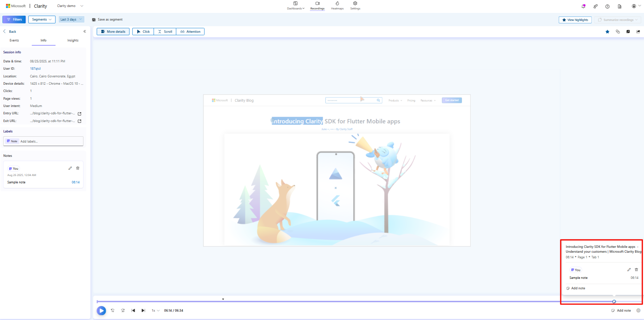Select the share recording icon
This screenshot has height=320, width=644.
coord(638,31)
